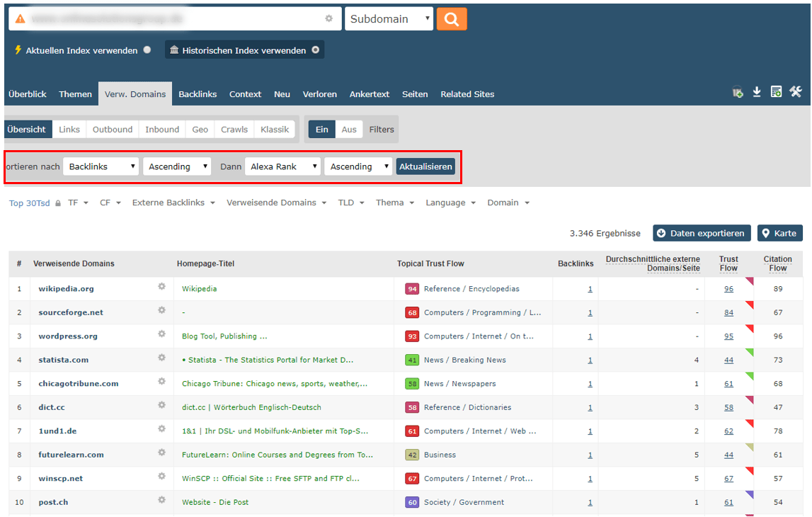Turn filters on with Ein button
This screenshot has width=812, height=517.
tap(322, 130)
